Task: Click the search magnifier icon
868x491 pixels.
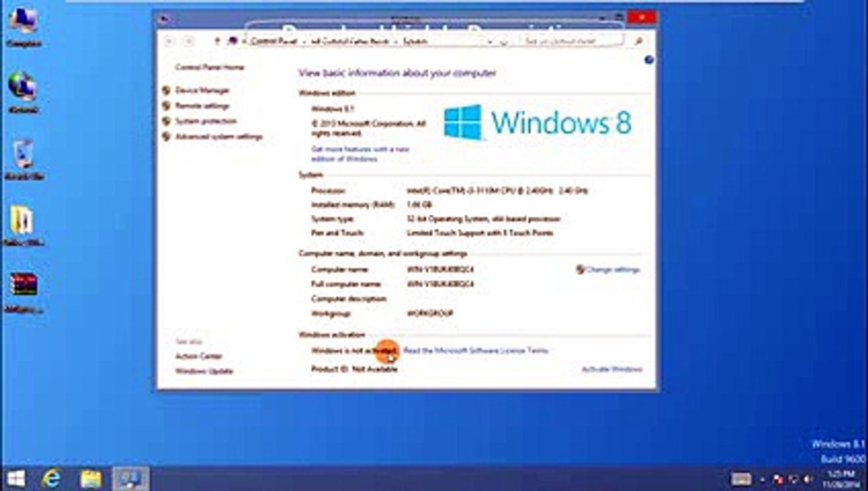Action: 638,42
